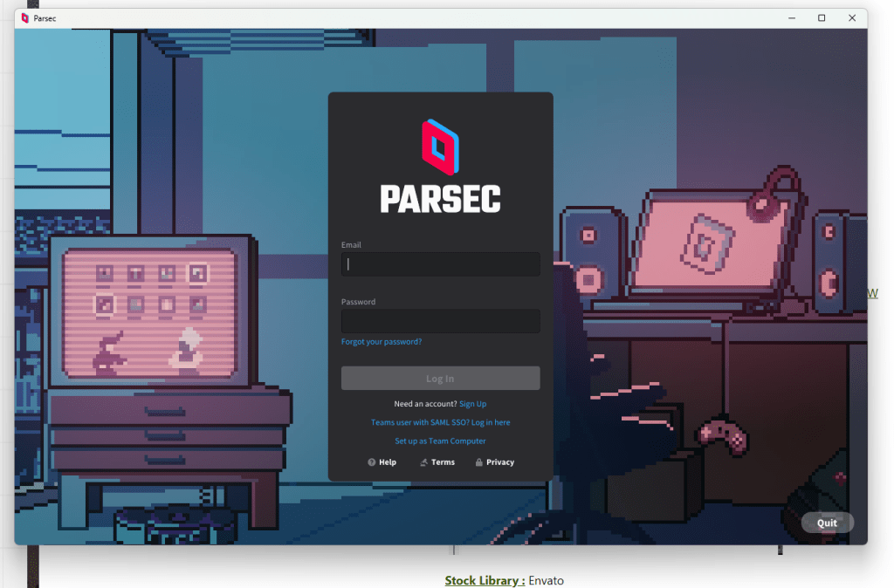
Task: Click the Password field label
Action: click(x=358, y=302)
